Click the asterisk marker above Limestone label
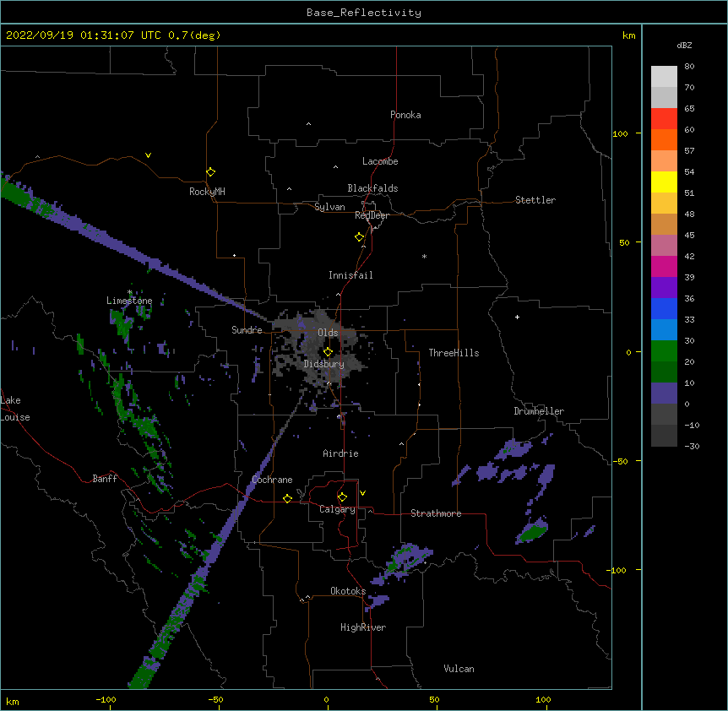The image size is (728, 711). point(130,292)
